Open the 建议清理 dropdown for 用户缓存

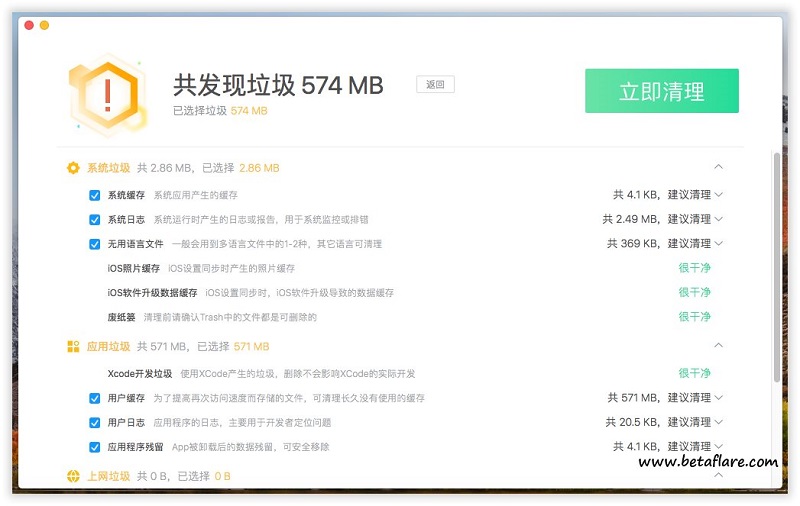point(719,398)
